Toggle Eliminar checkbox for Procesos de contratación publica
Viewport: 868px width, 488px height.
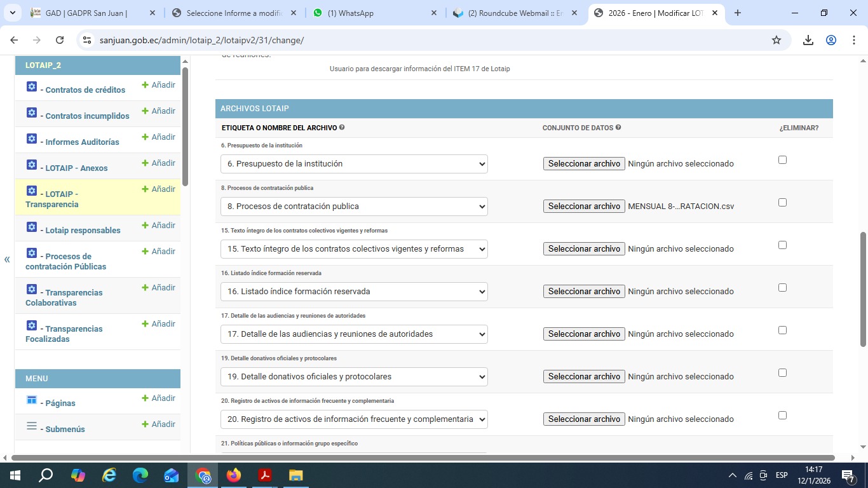click(x=782, y=203)
